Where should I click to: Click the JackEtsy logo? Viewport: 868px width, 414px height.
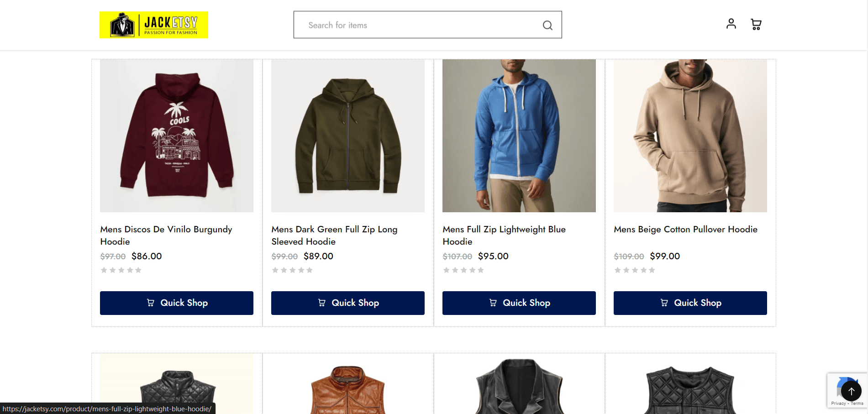(x=154, y=25)
